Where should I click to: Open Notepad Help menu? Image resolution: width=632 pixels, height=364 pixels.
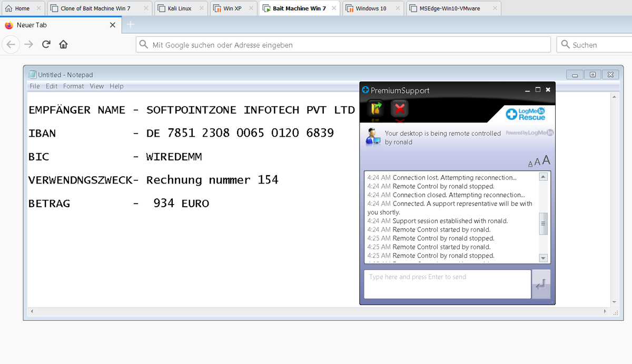point(116,86)
